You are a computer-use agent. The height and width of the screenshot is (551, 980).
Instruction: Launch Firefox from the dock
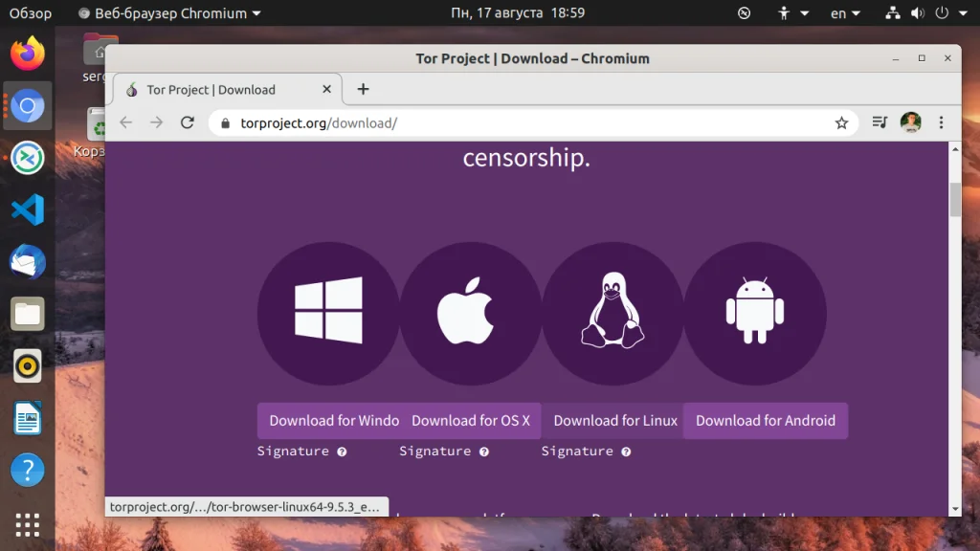click(x=28, y=54)
